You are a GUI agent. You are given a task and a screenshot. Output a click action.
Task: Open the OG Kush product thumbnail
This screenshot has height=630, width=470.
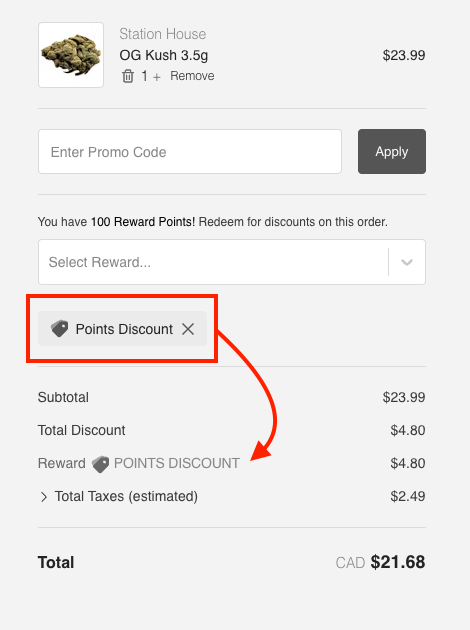[71, 55]
